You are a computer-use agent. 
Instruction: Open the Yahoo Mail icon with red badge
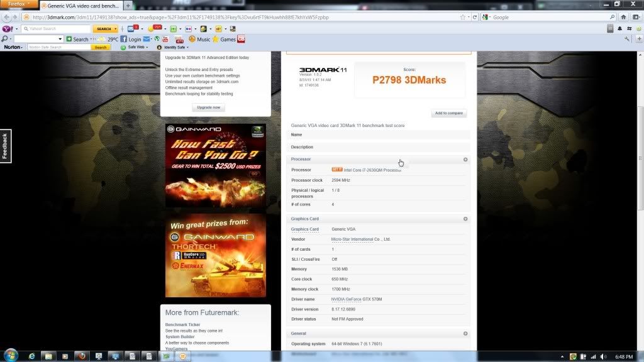coord(132,28)
